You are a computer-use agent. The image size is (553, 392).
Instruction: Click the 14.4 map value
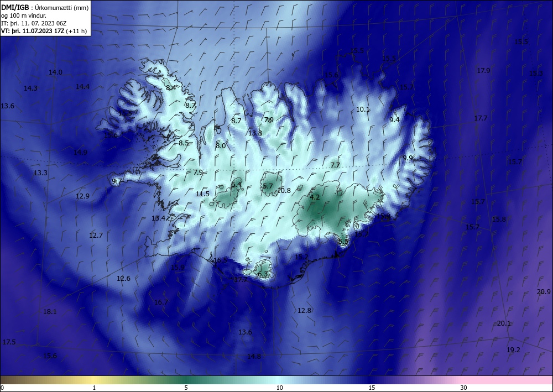(82, 86)
